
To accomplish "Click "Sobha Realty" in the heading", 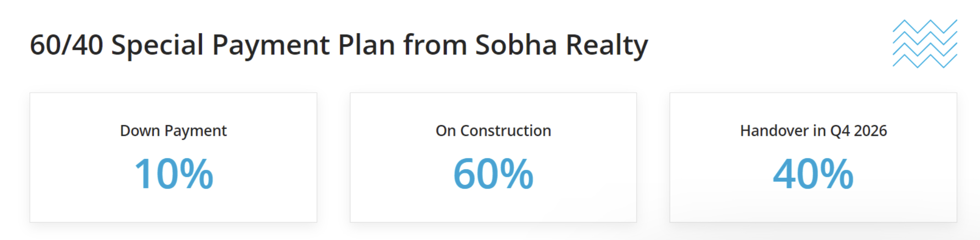I will tap(561, 45).
